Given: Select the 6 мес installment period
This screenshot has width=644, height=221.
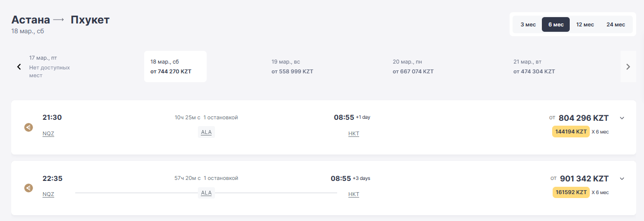Looking at the screenshot, I should tap(556, 24).
